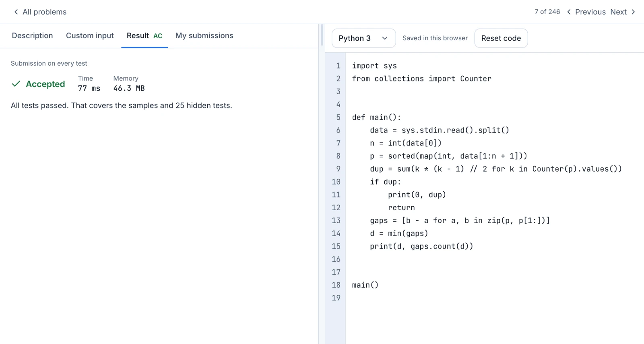Click the 'def main():' code line
Viewport: 644px width, 344px height.
(x=376, y=117)
